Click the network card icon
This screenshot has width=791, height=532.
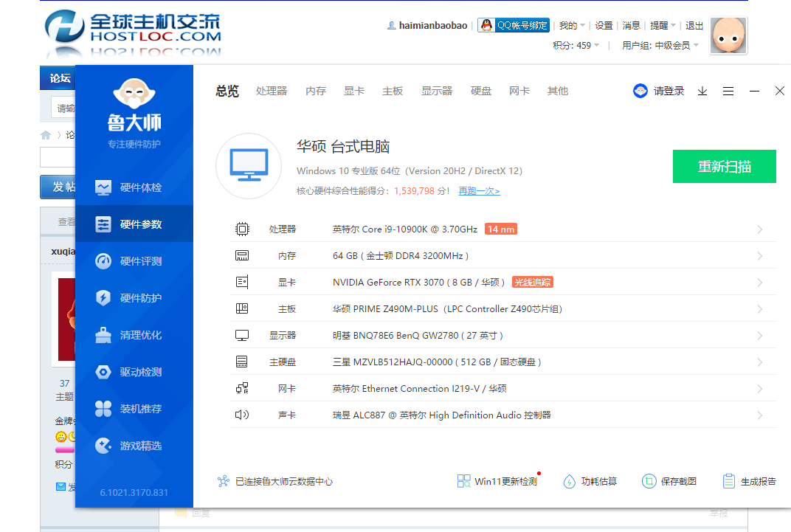click(x=242, y=388)
